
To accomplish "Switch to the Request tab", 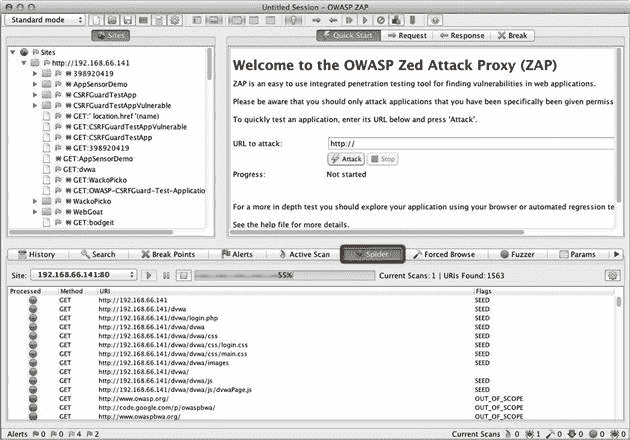I will pyautogui.click(x=407, y=36).
